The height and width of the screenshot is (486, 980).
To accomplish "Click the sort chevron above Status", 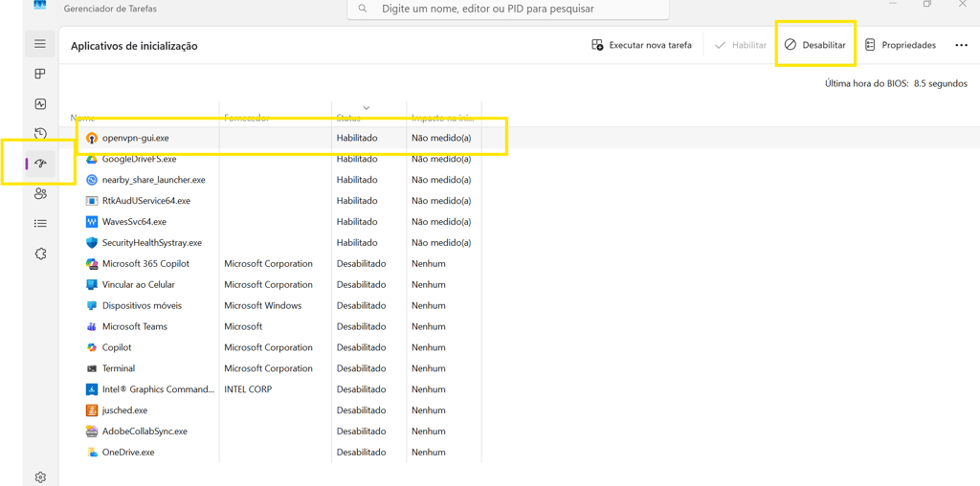I will pos(367,107).
